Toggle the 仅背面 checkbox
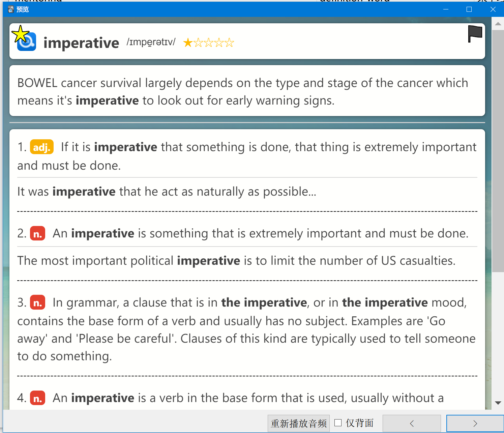 click(338, 423)
